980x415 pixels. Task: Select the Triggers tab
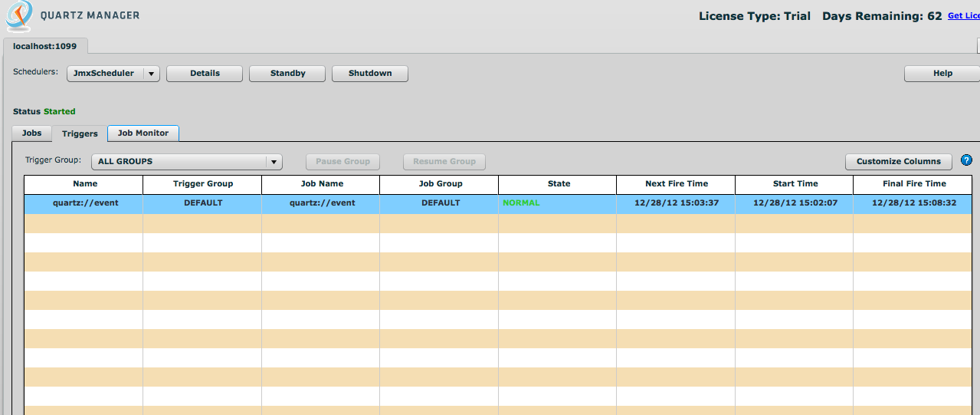point(80,133)
